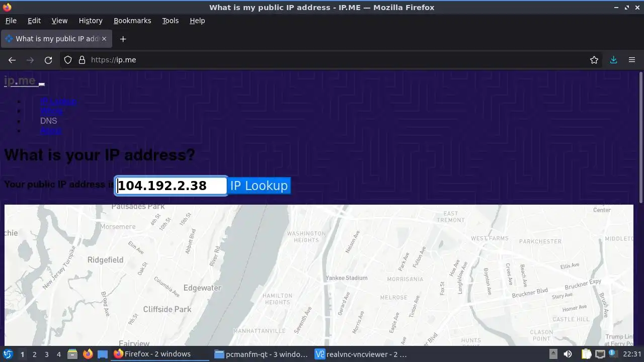
Task: Click Palisades Park label on map
Action: tap(138, 207)
